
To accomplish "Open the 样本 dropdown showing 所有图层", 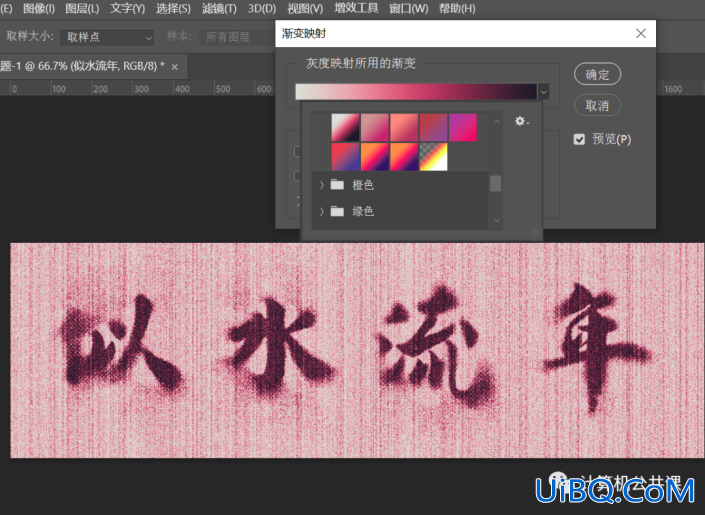I will tap(236, 37).
